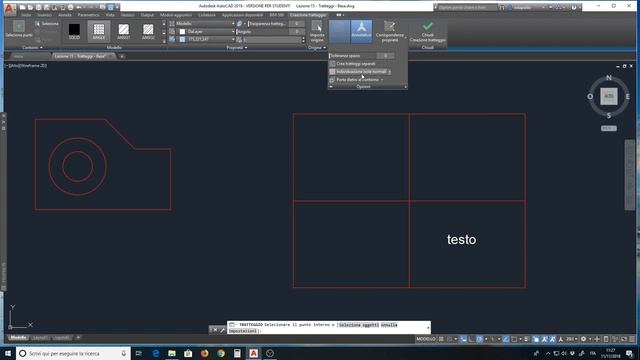This screenshot has width=640, height=360.
Task: Open Microsoft Edge from taskbar
Action: [156, 353]
